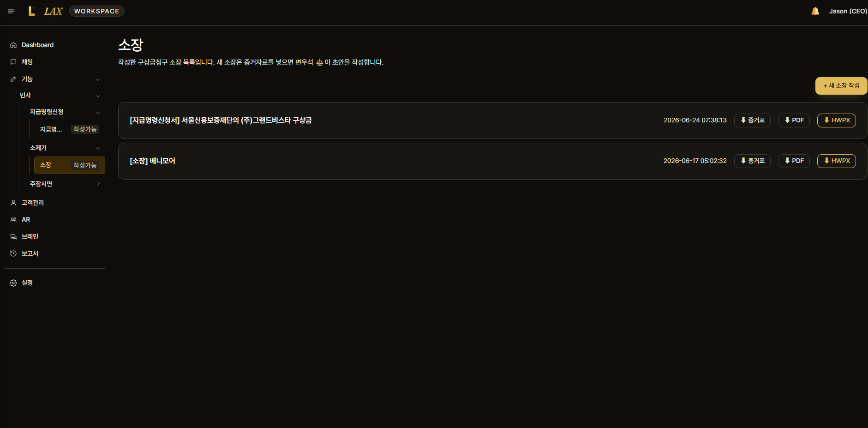Click the notification bell icon

[x=815, y=11]
